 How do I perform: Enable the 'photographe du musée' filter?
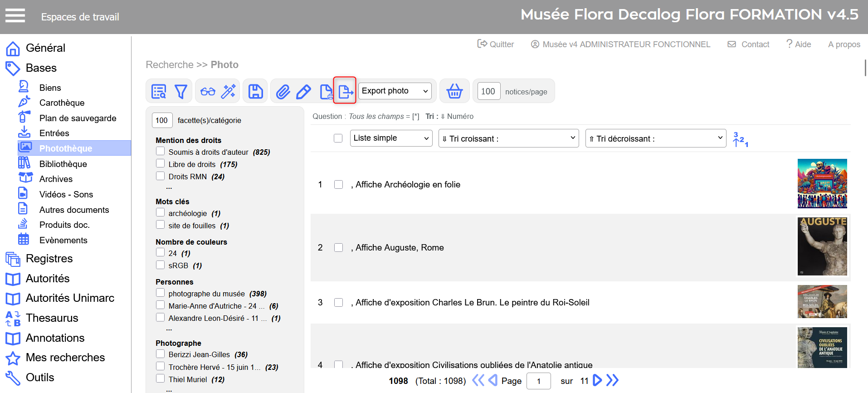161,293
